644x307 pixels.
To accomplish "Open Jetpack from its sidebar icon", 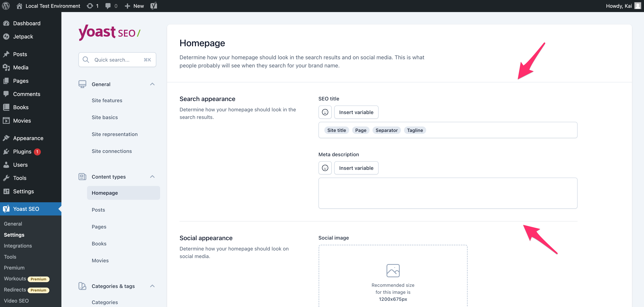I will point(6,36).
